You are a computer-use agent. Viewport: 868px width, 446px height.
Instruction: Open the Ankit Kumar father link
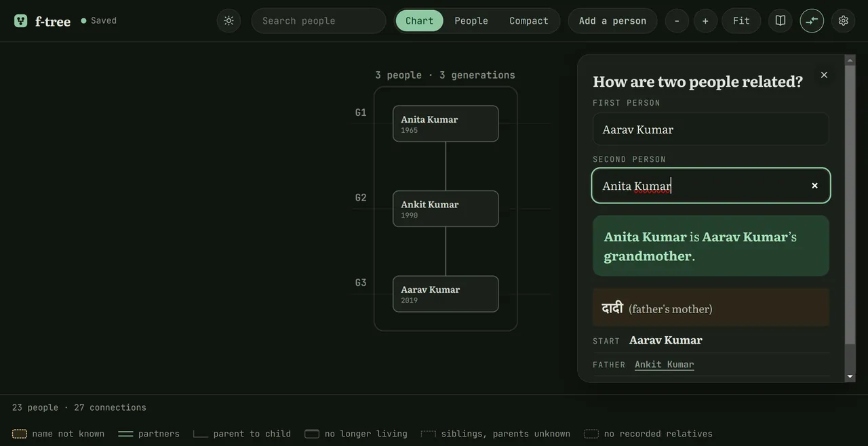tap(665, 365)
